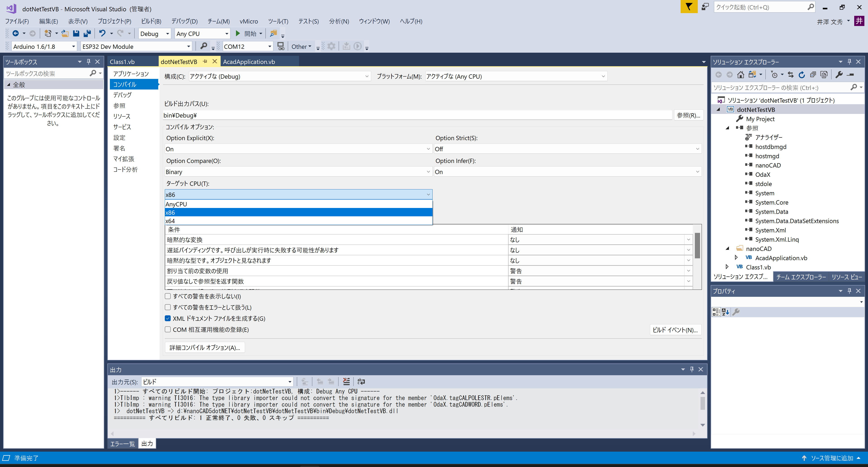Click the preview selected items icon

coord(850,75)
